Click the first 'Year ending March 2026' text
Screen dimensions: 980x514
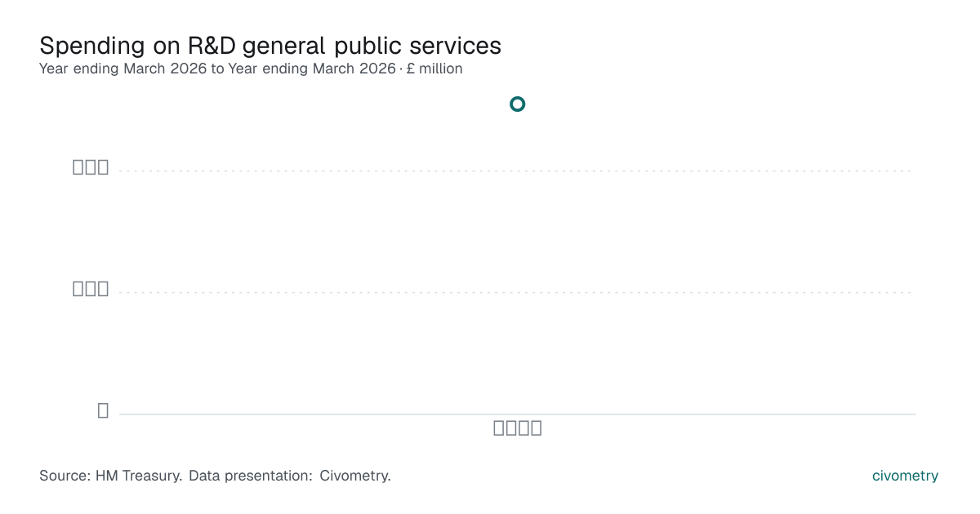coord(123,69)
